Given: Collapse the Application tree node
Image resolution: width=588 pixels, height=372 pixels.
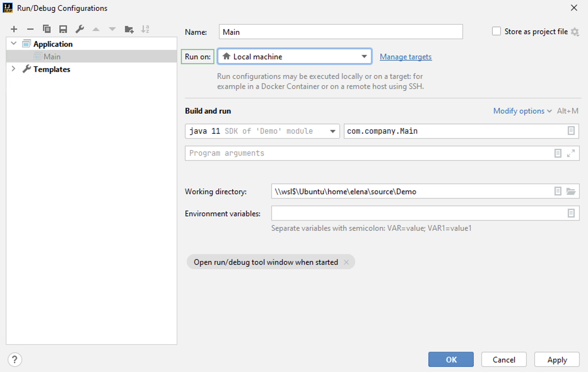Looking at the screenshot, I should pyautogui.click(x=14, y=44).
